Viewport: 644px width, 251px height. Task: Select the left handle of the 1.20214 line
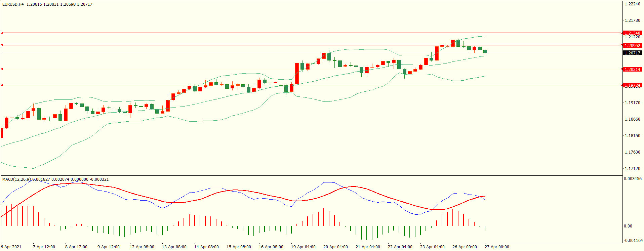[2, 69]
